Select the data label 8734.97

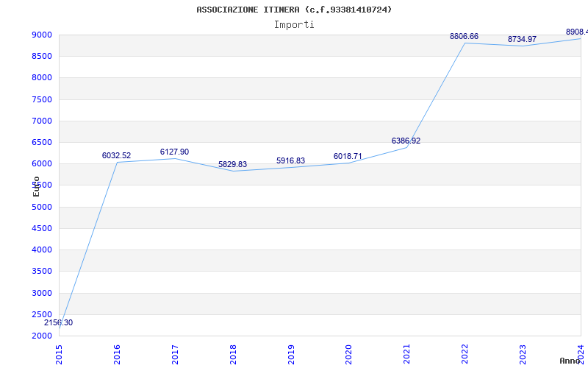tap(522, 39)
